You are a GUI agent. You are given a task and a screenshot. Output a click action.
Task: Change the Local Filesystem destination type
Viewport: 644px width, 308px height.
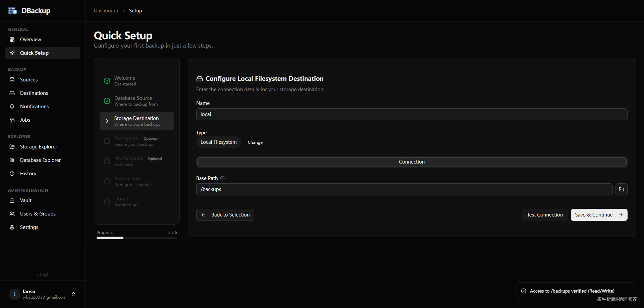pyautogui.click(x=255, y=142)
